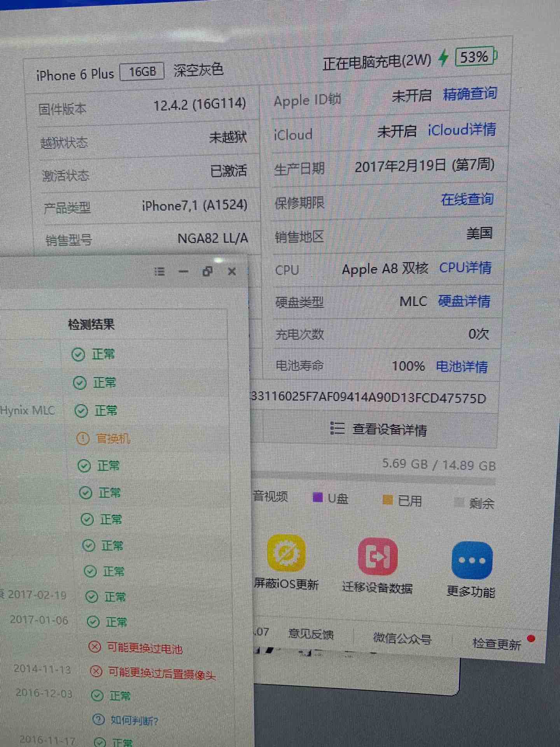Click the sales model NGA82 LL/A
560x747 pixels.
tap(213, 238)
